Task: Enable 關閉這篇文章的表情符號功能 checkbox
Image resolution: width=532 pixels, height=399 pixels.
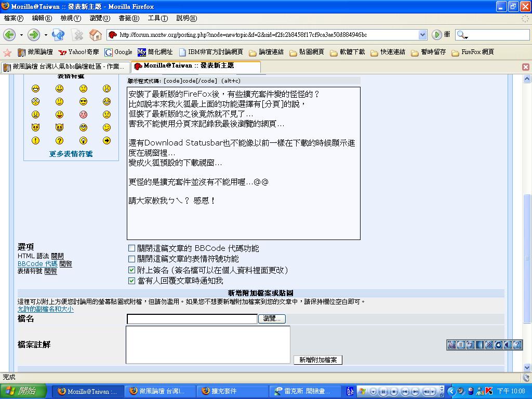Action: pyautogui.click(x=131, y=259)
